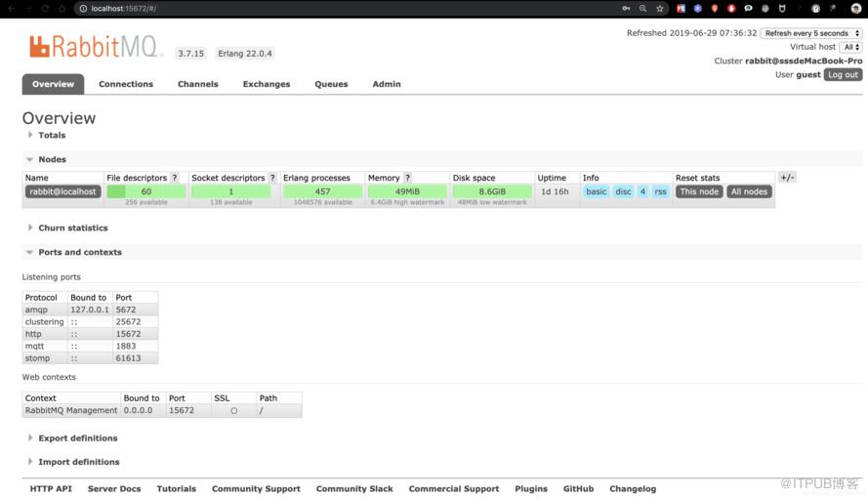Click the Memory usage bar showing 49MiB
Viewport: 868px width, 498px height.
tap(407, 191)
